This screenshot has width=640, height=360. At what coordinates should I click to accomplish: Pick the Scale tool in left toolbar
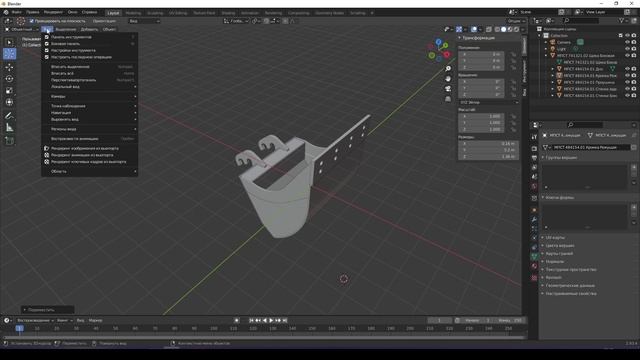pos(9,90)
